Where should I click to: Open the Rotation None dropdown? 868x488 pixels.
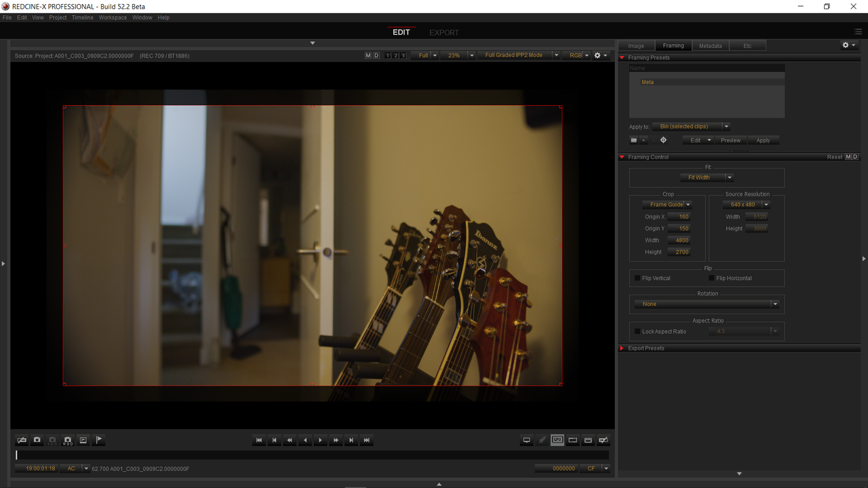point(707,304)
